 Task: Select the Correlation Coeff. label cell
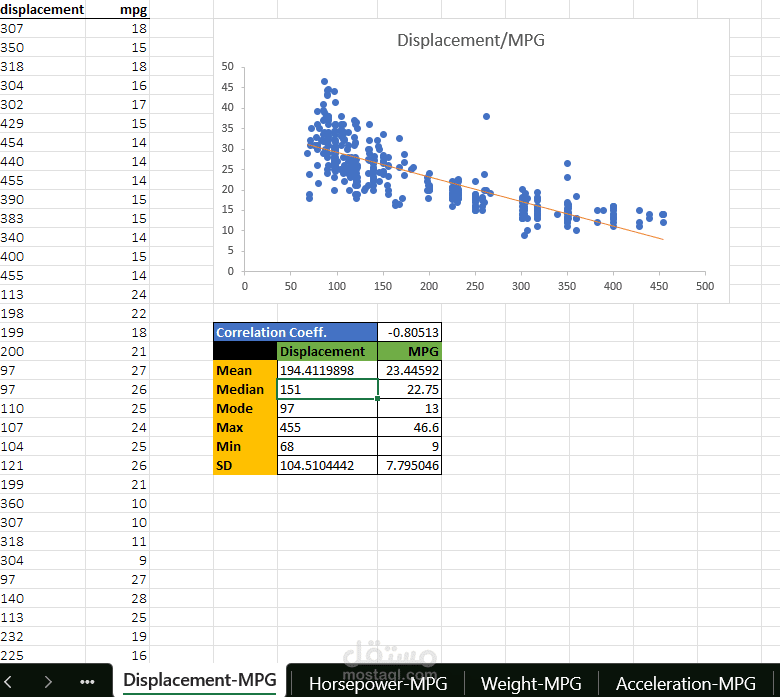(x=295, y=332)
